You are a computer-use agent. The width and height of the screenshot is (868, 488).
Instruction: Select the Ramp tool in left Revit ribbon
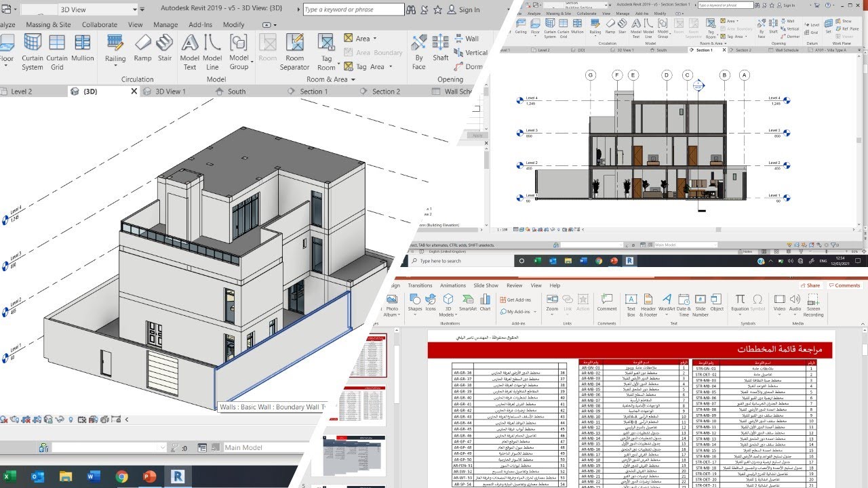(x=142, y=47)
